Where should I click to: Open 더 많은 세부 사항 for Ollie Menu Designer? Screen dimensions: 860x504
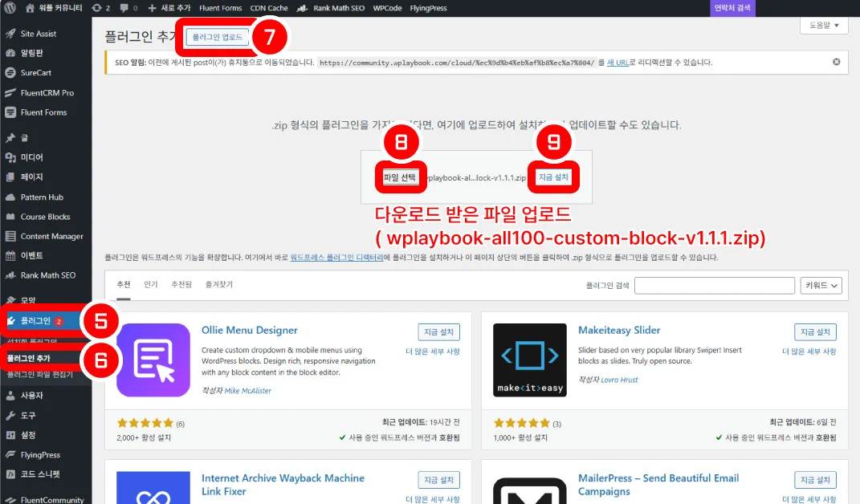pos(433,352)
